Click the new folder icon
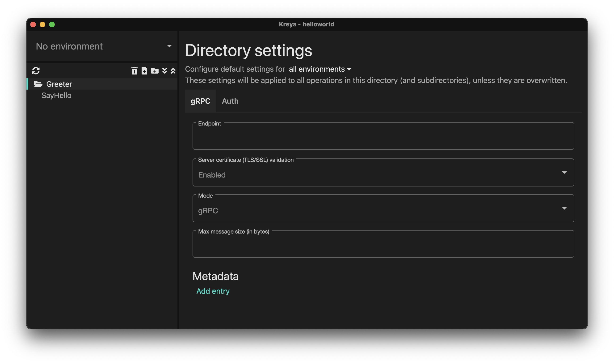 (155, 71)
